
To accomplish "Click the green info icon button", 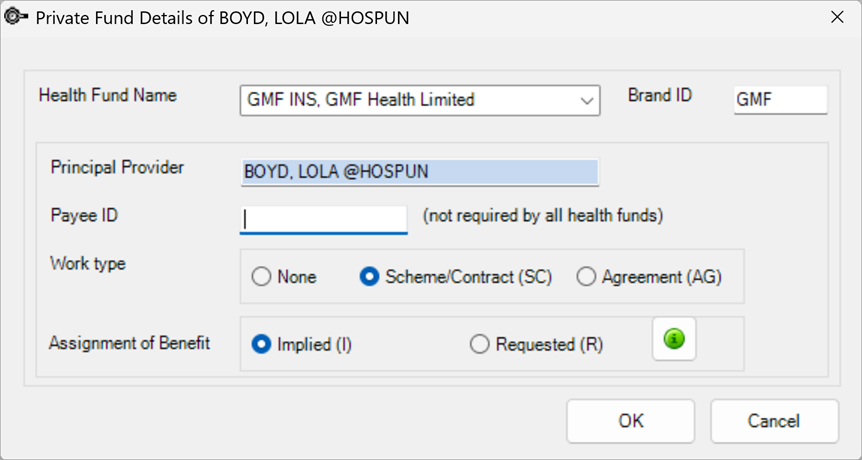I will (674, 339).
